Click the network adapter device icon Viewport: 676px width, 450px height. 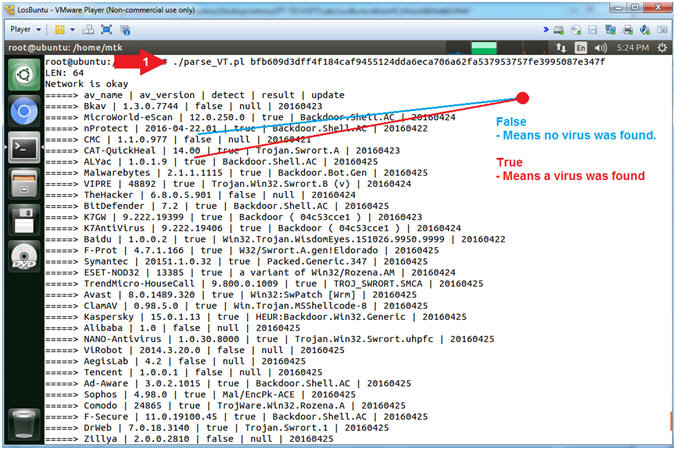(610, 30)
